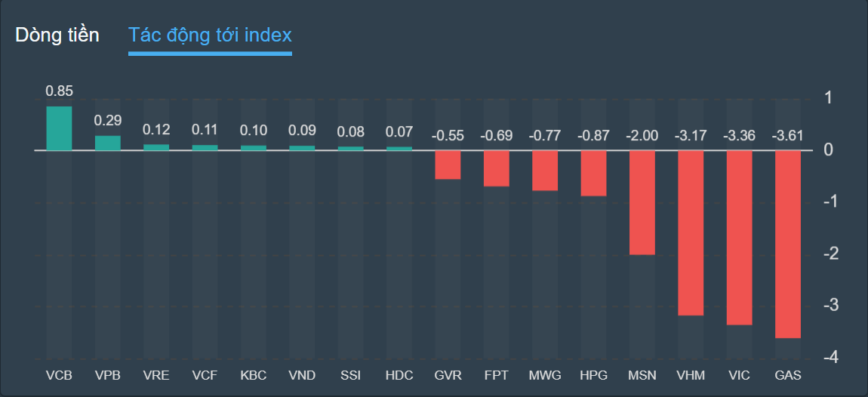Click the 0.85 value label above VCB
This screenshot has width=868, height=397.
(60, 91)
